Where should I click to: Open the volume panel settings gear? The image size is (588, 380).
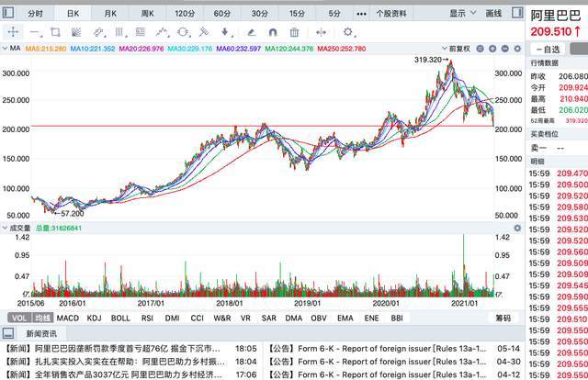click(517, 228)
